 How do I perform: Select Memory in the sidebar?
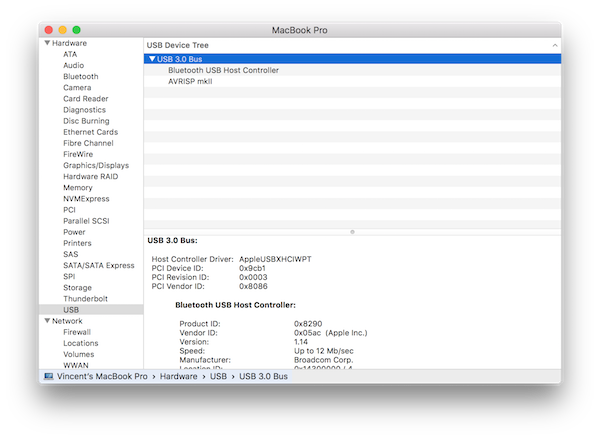coord(78,188)
